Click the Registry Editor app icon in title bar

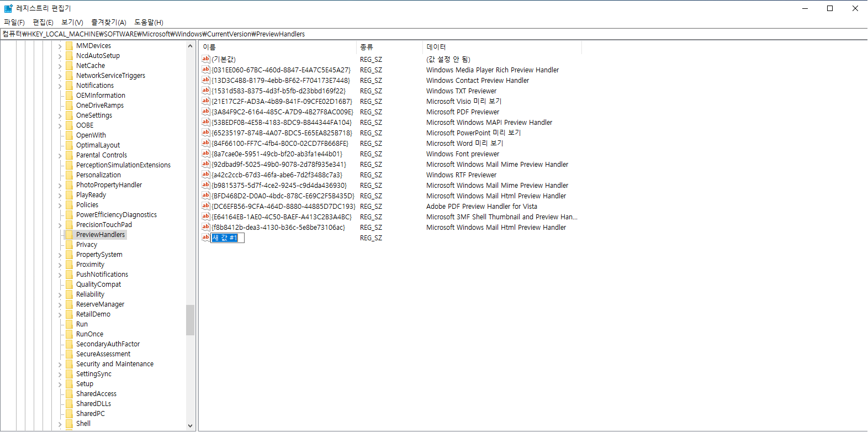8,8
